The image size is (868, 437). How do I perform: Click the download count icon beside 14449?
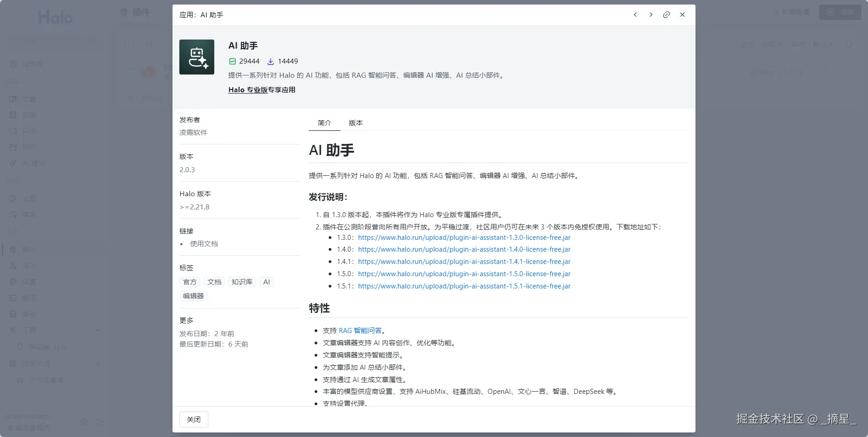click(271, 61)
